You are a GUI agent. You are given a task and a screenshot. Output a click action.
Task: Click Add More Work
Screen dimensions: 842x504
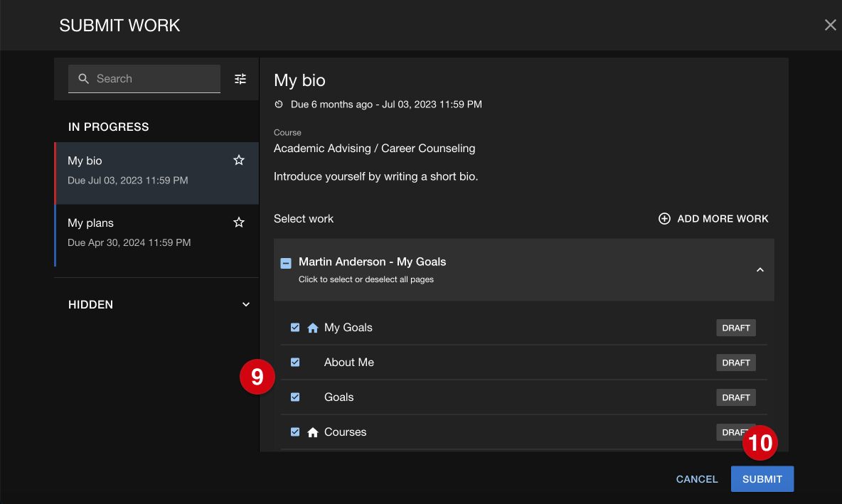[713, 218]
